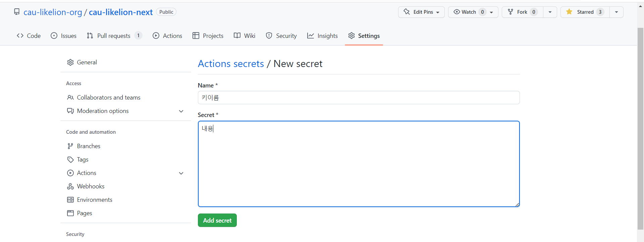Screen dimensions: 644x242
Task: Click the Issues circle icon
Action: pyautogui.click(x=54, y=36)
